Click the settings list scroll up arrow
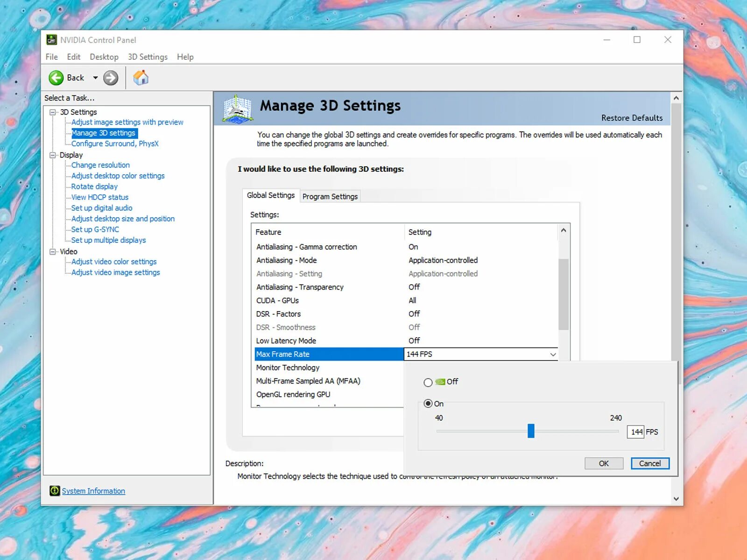This screenshot has width=747, height=560. 564,230
